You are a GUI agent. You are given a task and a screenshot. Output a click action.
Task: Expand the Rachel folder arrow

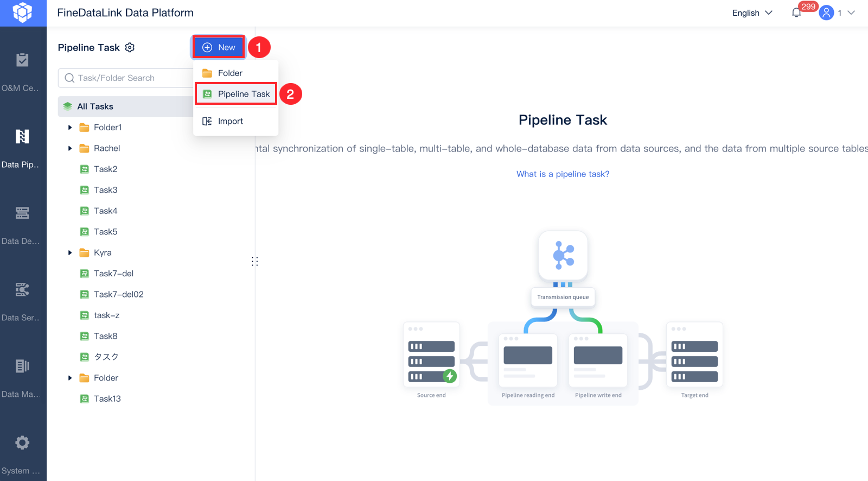[70, 148]
